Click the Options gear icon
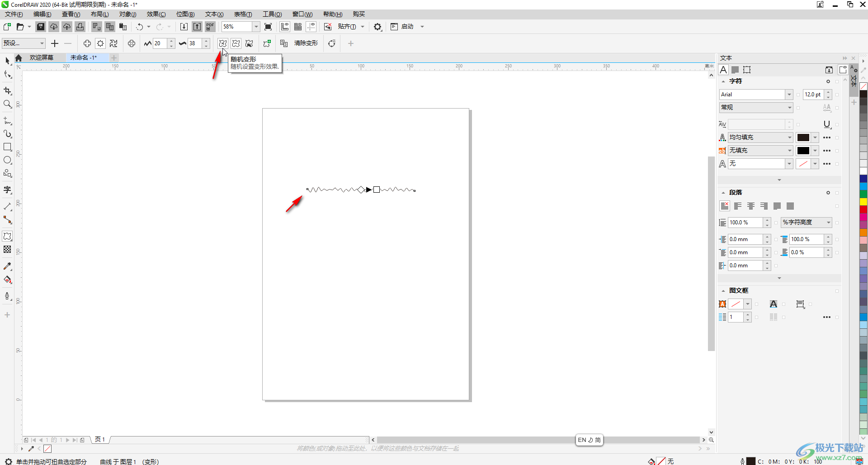868x465 pixels. (x=377, y=27)
